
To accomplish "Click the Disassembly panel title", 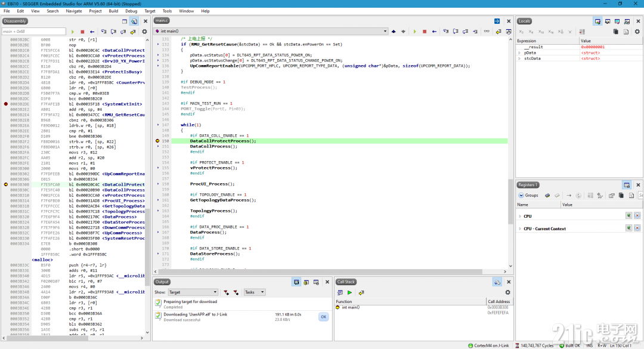I will click(x=15, y=21).
